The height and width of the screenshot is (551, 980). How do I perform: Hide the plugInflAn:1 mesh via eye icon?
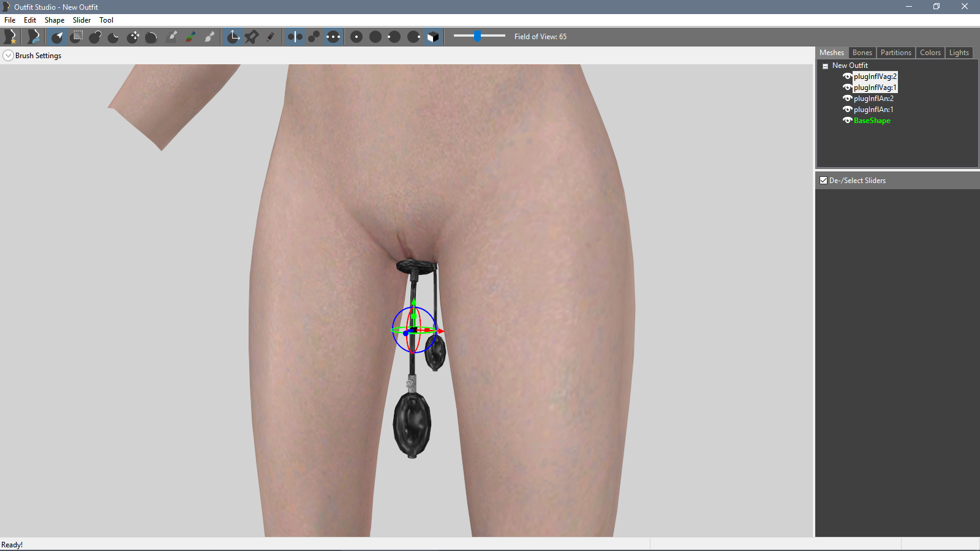848,110
